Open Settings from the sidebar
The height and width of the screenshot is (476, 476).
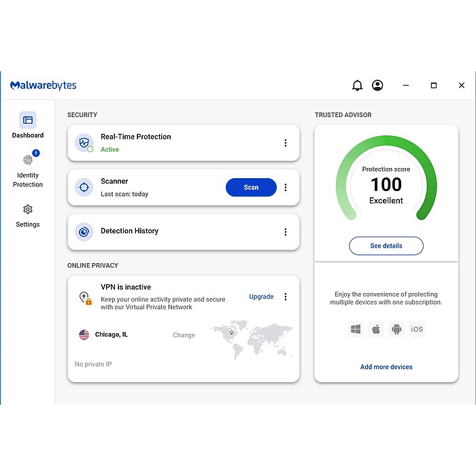click(28, 216)
